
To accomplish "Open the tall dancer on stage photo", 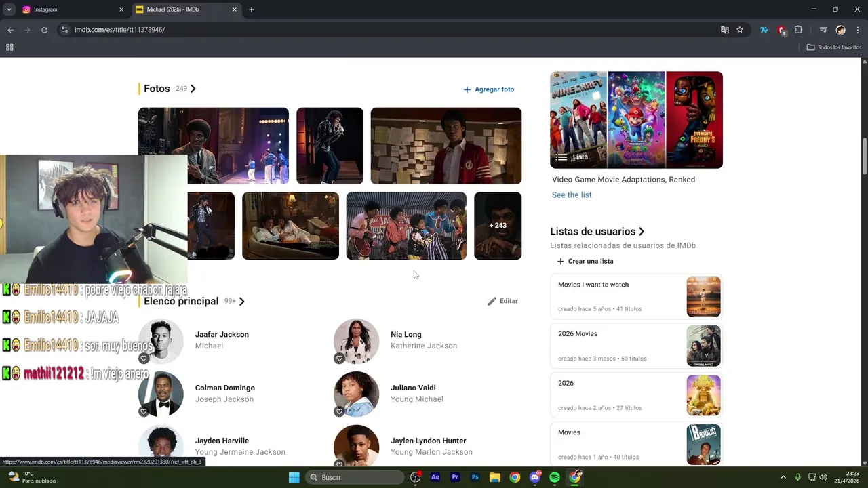I will pyautogui.click(x=330, y=146).
